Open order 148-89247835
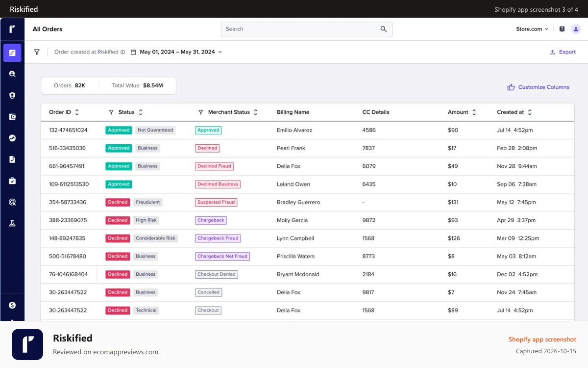588x368 pixels. pyautogui.click(x=67, y=238)
